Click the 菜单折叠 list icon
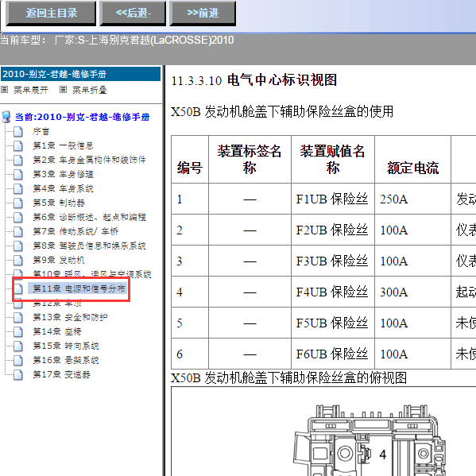Viewport: 476px width, 476px height. pos(63,90)
